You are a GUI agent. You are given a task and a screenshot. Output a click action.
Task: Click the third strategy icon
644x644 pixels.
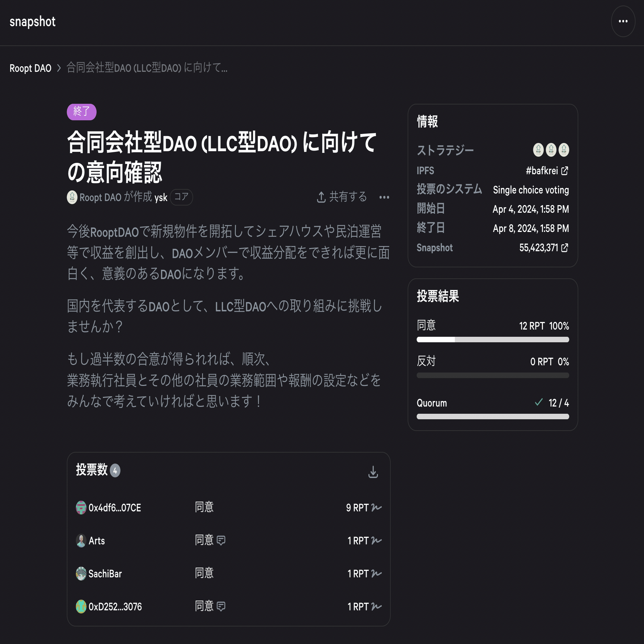point(564,150)
